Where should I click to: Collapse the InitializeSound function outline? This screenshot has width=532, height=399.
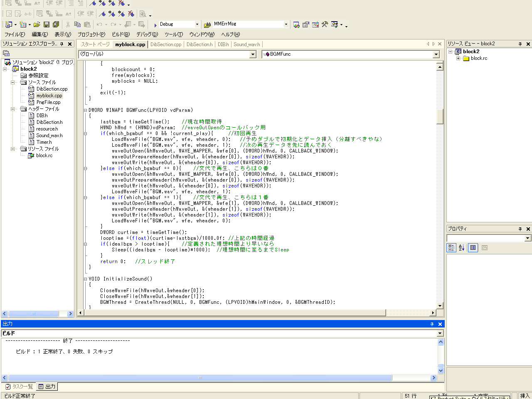pos(86,279)
